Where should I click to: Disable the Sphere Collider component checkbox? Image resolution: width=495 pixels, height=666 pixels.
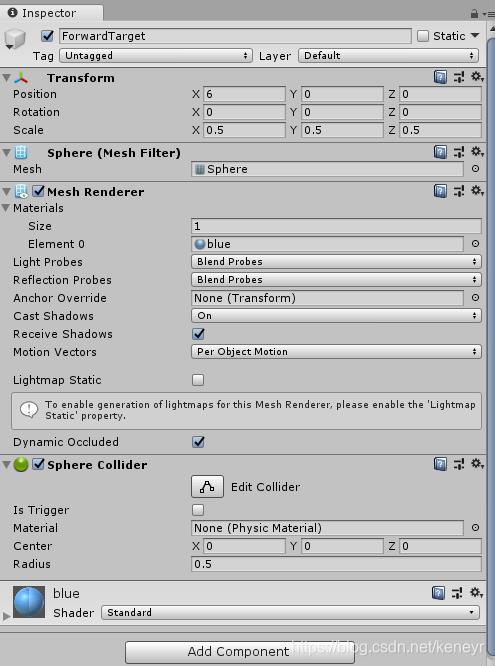[38, 464]
